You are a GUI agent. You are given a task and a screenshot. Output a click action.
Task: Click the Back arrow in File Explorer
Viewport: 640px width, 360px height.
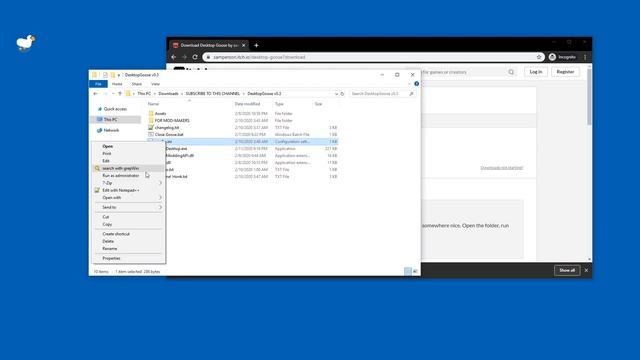coord(96,94)
